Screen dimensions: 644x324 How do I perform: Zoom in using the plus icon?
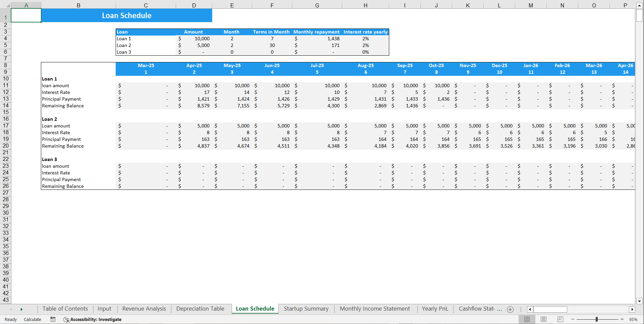pos(622,319)
